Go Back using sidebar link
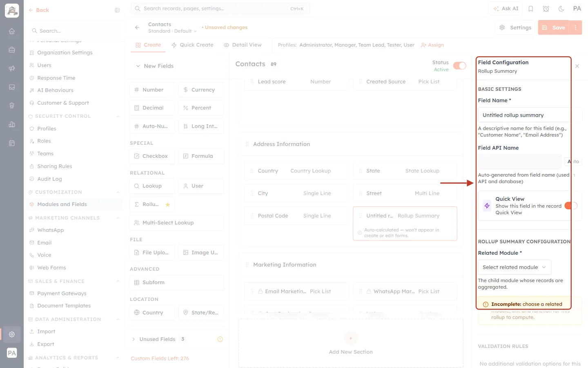The width and height of the screenshot is (588, 368). point(39,10)
